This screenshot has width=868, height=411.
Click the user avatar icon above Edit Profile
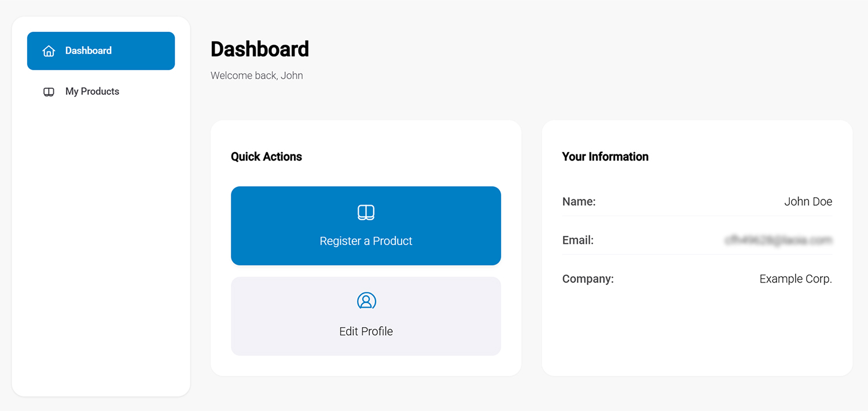click(366, 301)
